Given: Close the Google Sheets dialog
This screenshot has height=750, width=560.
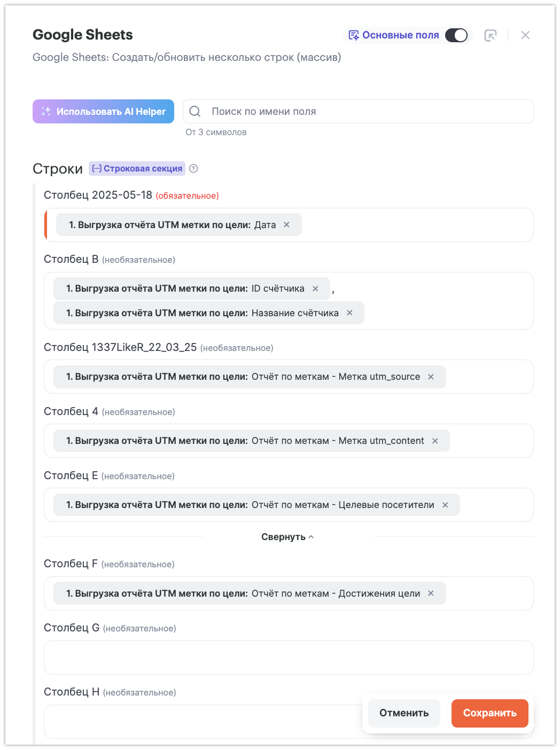Looking at the screenshot, I should [525, 35].
